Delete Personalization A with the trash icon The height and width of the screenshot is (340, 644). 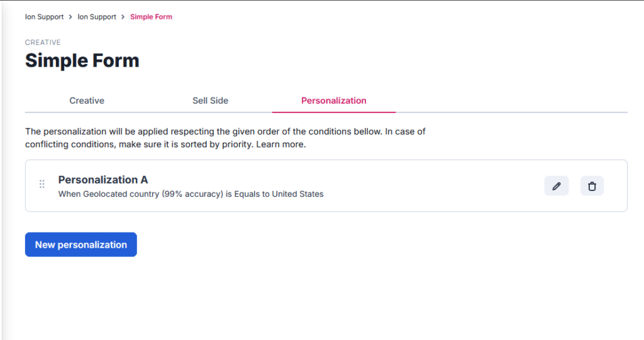[592, 186]
